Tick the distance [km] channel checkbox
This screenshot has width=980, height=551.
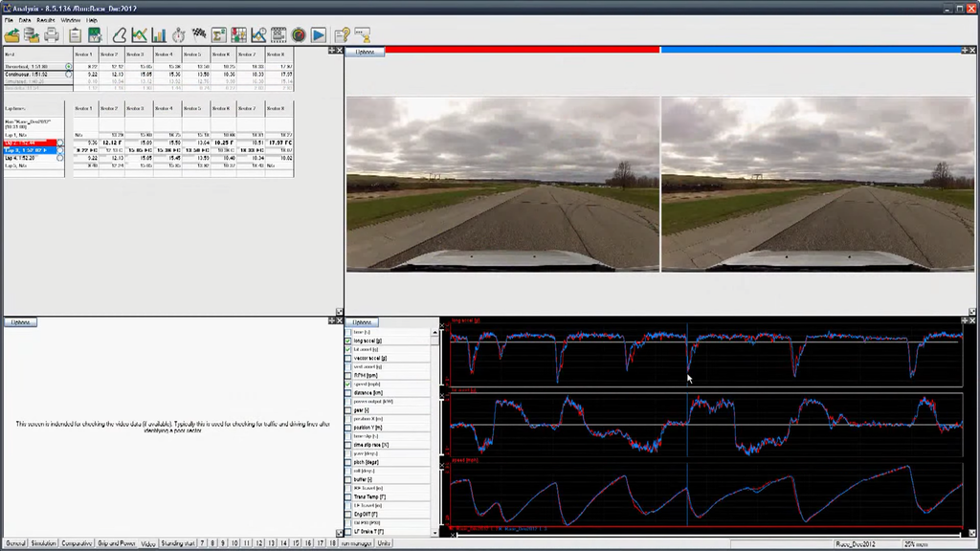point(348,392)
